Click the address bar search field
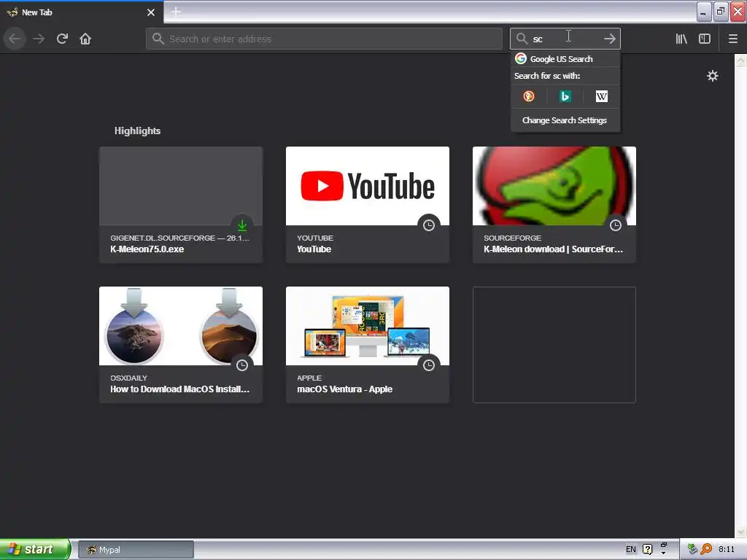This screenshot has height=560, width=747. point(324,39)
